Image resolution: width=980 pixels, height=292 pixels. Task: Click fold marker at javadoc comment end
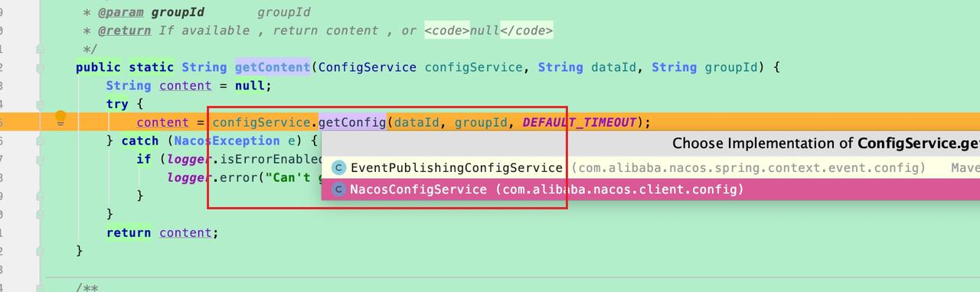pyautogui.click(x=40, y=49)
